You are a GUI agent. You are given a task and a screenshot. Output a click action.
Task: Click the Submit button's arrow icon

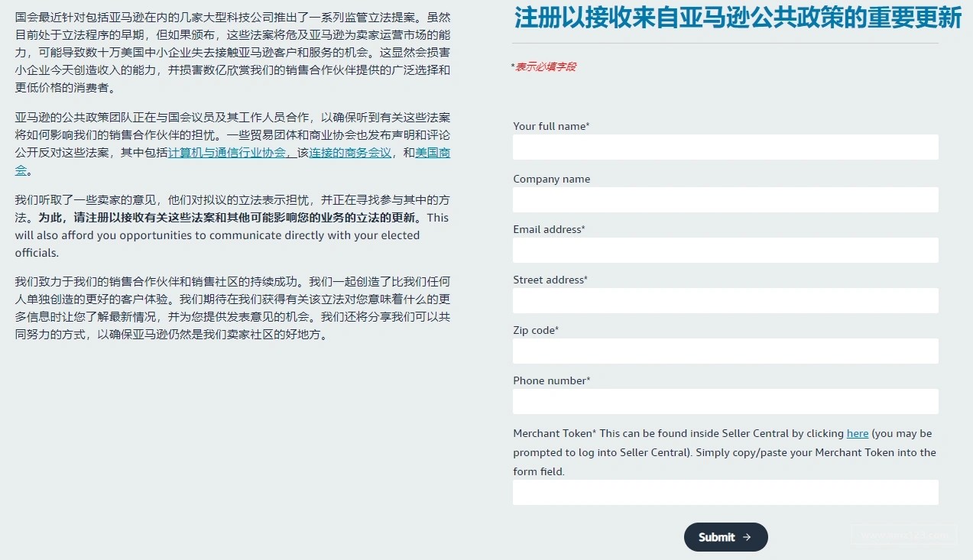746,537
